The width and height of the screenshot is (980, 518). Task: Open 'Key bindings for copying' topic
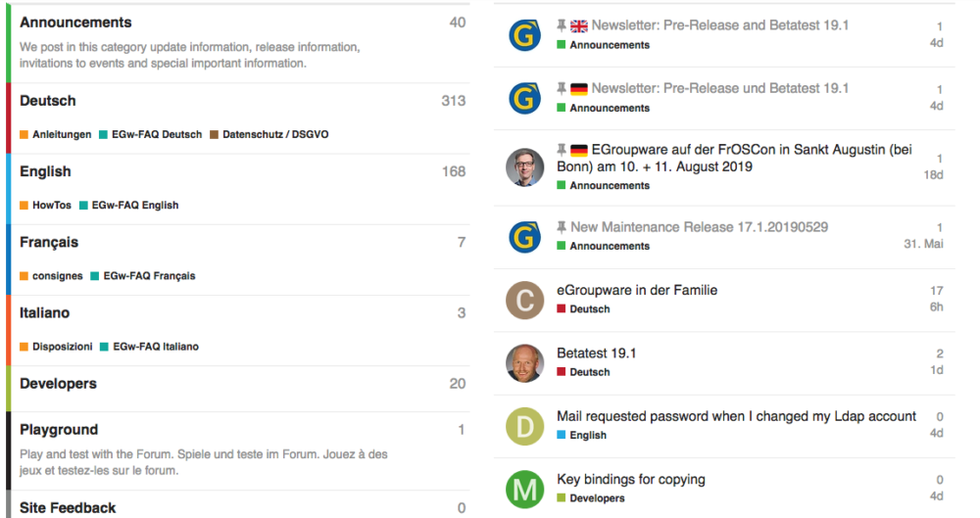[x=630, y=480]
